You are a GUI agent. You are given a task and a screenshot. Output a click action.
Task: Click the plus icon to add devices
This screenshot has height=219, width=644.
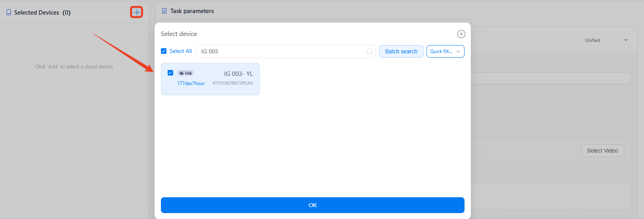[137, 12]
